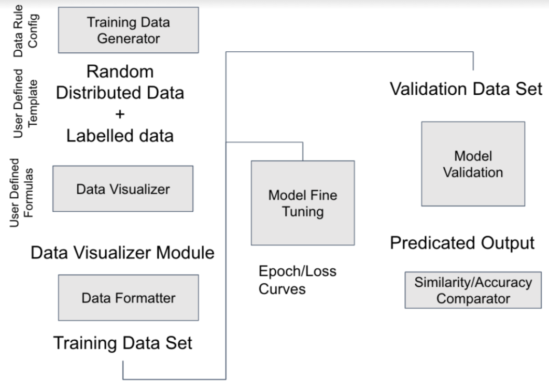Select the Model Fine Tuning box

303,203
